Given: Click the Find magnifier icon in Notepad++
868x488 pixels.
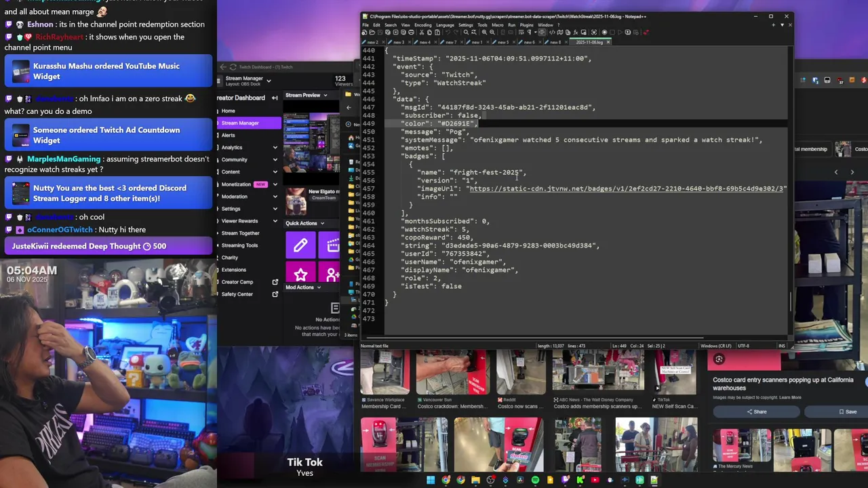Looking at the screenshot, I should (466, 32).
